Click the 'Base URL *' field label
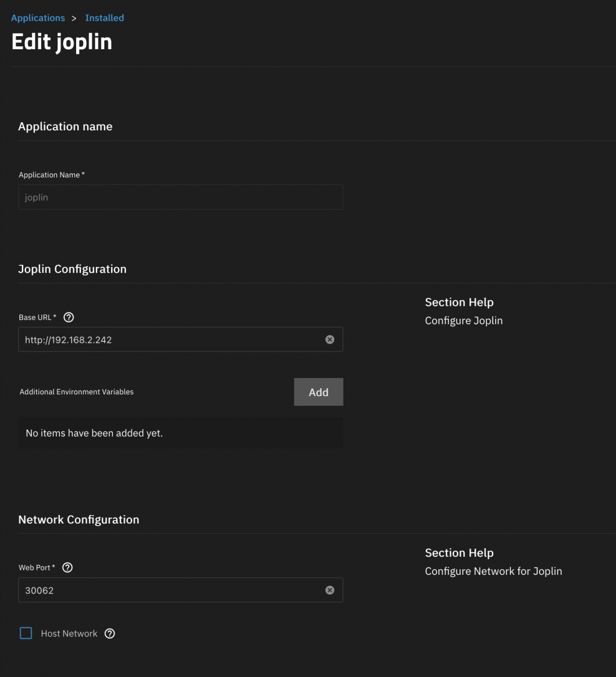The height and width of the screenshot is (677, 616). 38,317
